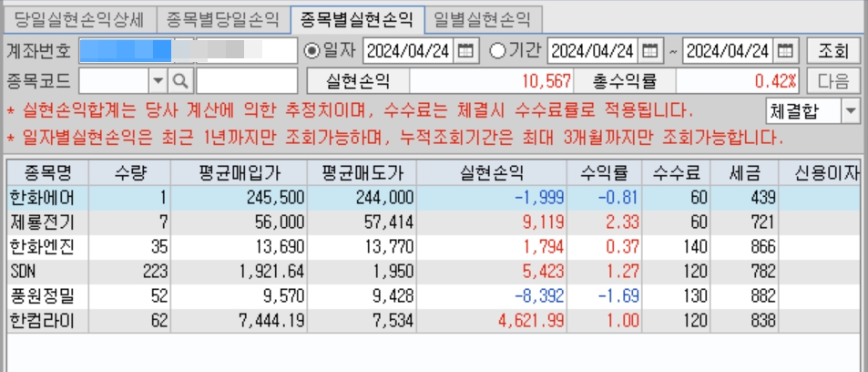Viewport: 868px width, 372px height.
Task: Click the 다음 button
Action: (833, 81)
